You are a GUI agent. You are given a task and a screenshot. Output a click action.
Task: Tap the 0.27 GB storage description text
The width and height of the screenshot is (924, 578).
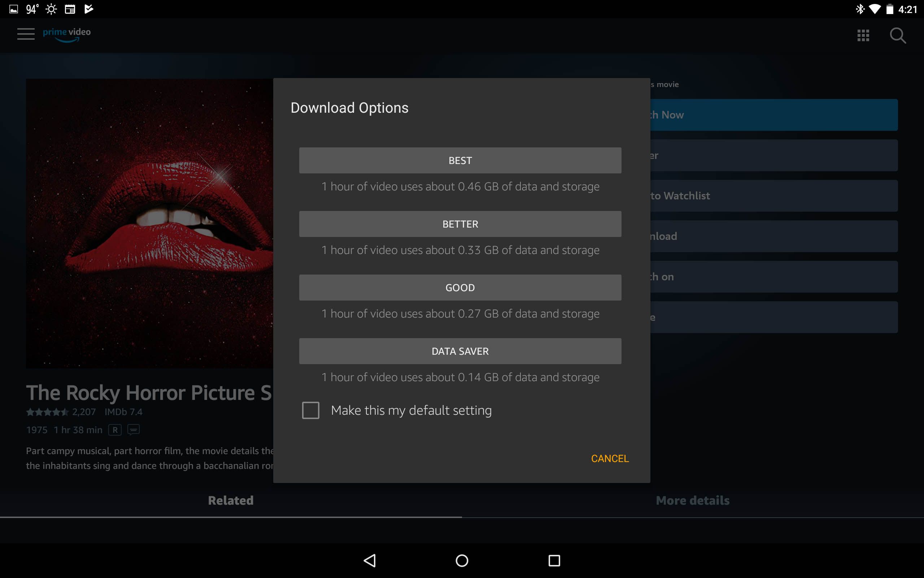tap(460, 314)
